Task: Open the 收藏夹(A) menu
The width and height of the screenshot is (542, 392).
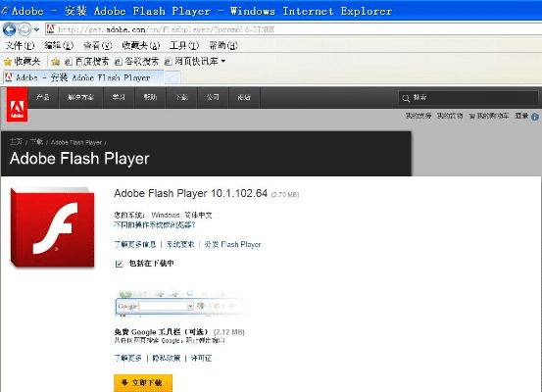Action: pyautogui.click(x=141, y=45)
